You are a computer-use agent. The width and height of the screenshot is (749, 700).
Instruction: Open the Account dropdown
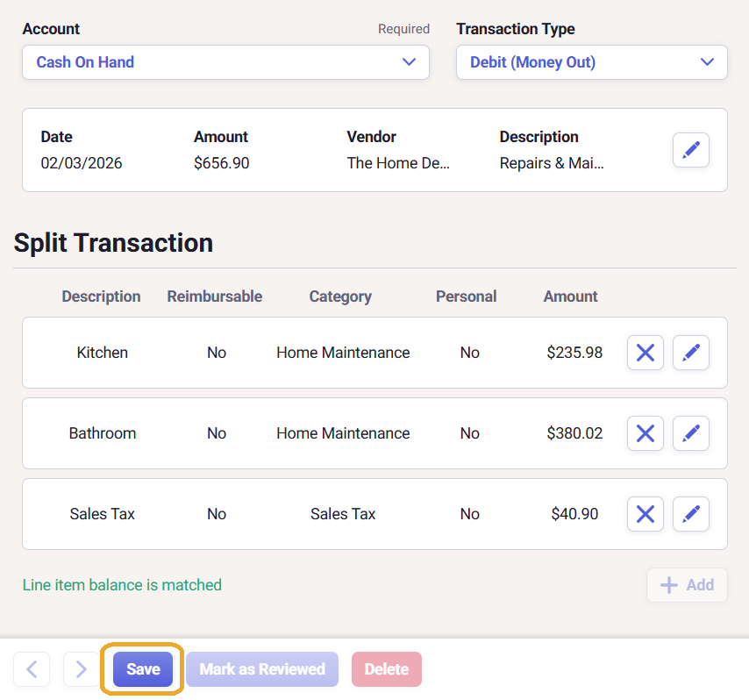(x=225, y=62)
